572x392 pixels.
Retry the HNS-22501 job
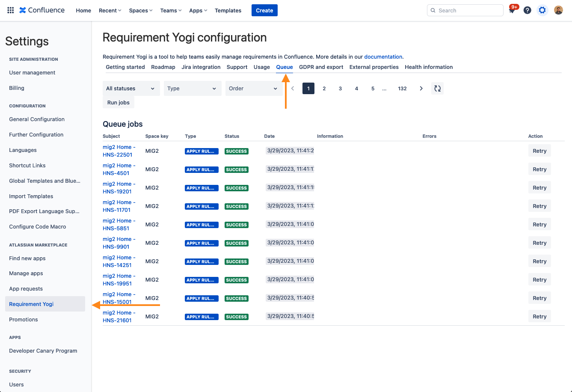coord(539,151)
